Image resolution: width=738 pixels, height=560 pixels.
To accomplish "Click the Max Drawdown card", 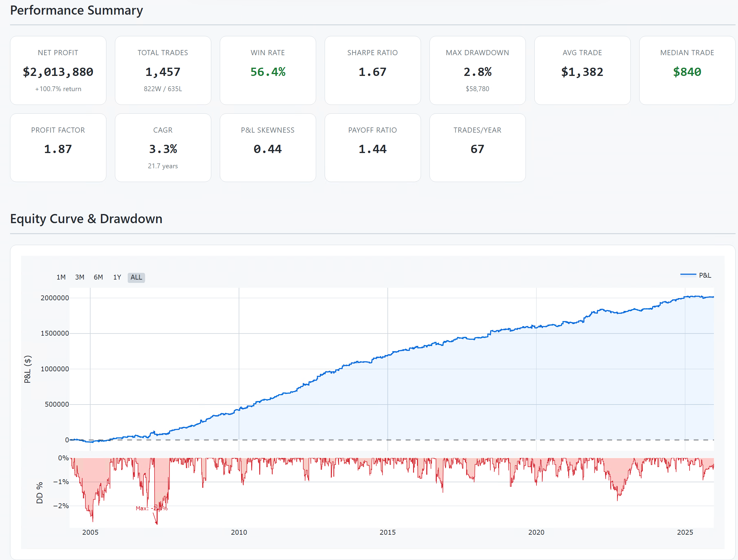I will tap(477, 70).
